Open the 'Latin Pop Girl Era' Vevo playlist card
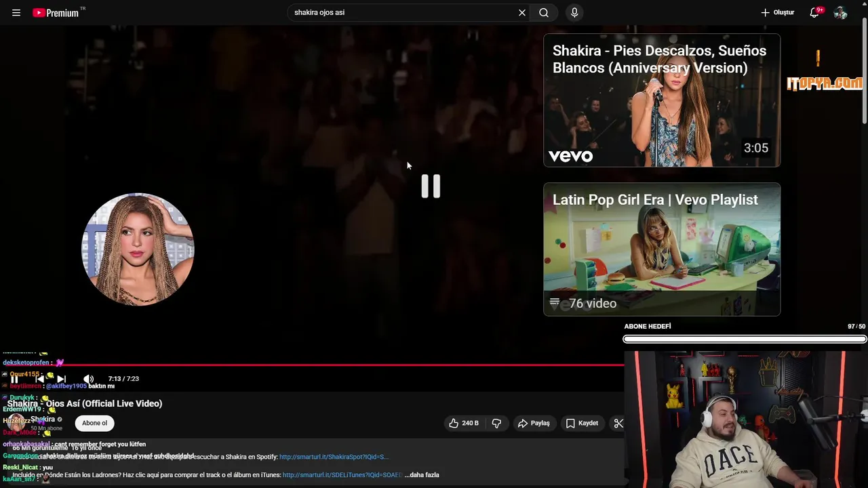Screen dimensions: 868x488 662,249
